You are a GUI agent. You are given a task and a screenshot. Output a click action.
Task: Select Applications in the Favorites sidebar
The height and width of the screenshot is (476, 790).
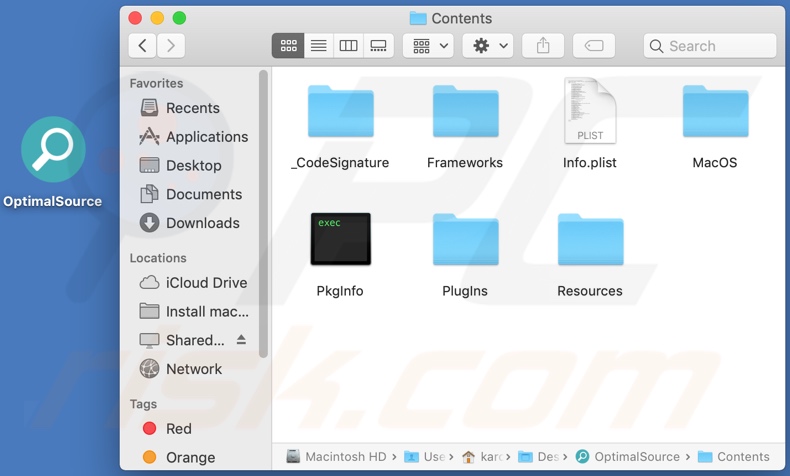[x=206, y=137]
